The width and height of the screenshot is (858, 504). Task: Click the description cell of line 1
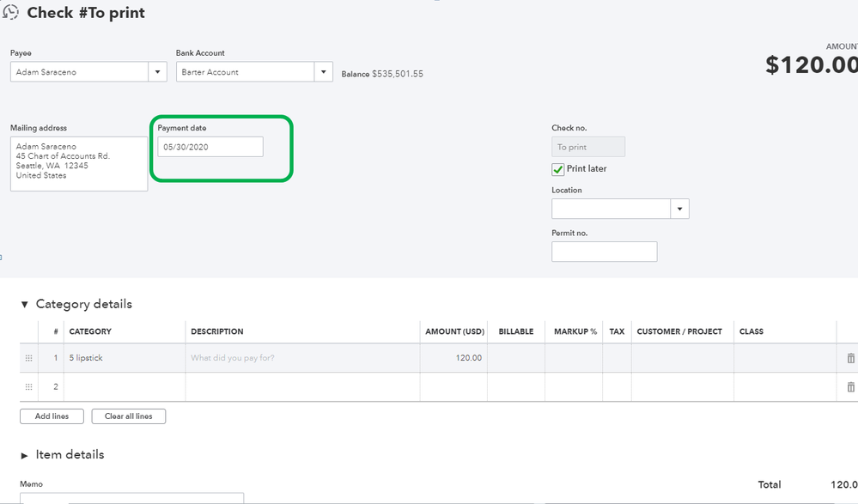coord(302,358)
